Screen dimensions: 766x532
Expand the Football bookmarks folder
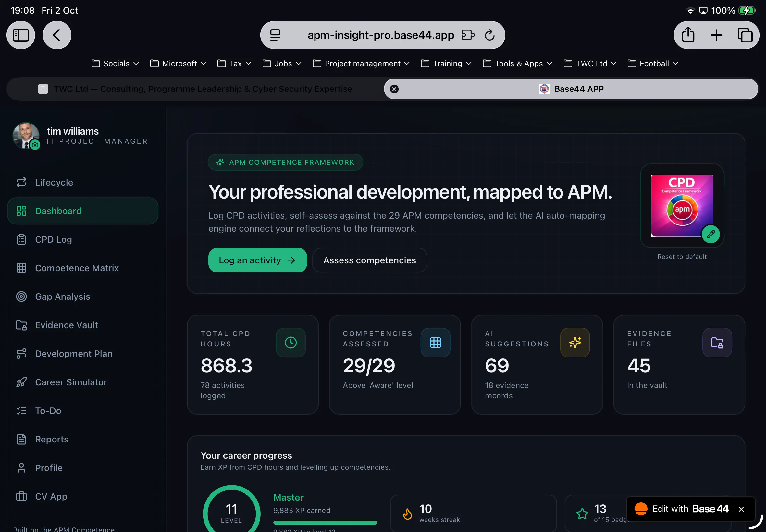point(653,63)
